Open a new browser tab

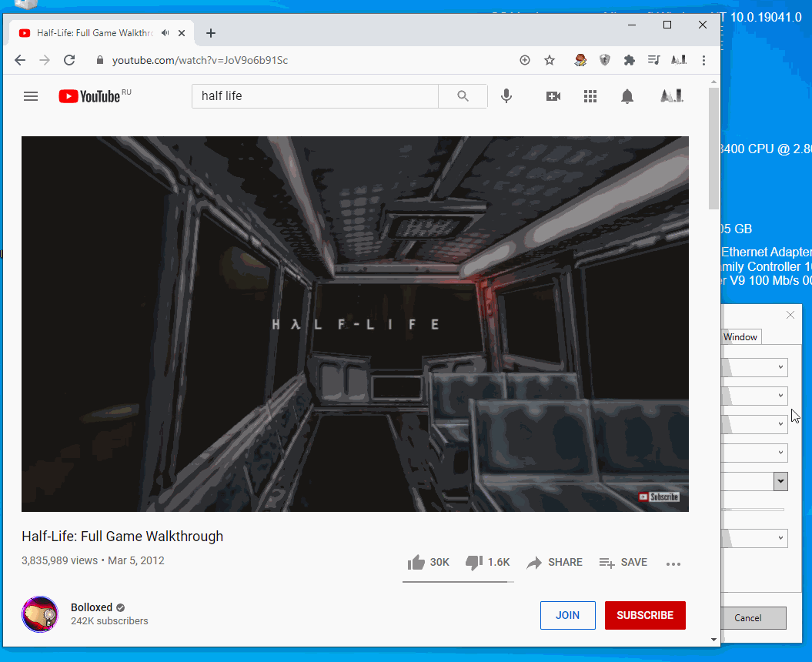pyautogui.click(x=210, y=33)
